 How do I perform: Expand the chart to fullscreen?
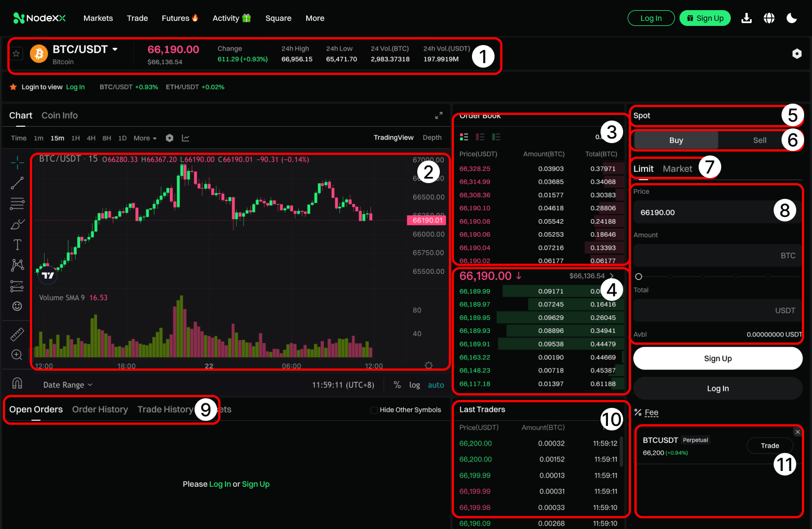coord(439,115)
